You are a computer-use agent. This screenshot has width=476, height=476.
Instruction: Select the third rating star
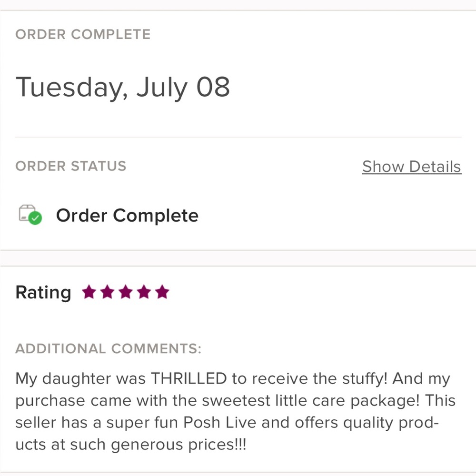126,292
